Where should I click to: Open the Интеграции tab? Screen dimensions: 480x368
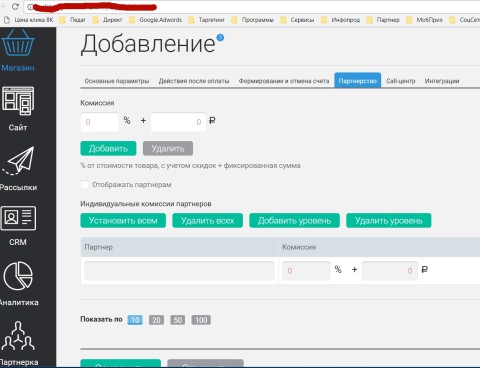click(442, 81)
